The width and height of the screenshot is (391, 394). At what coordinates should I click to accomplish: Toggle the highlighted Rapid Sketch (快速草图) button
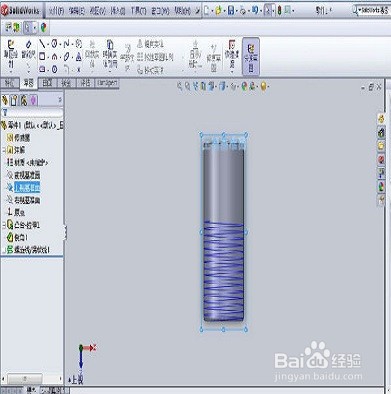click(251, 57)
